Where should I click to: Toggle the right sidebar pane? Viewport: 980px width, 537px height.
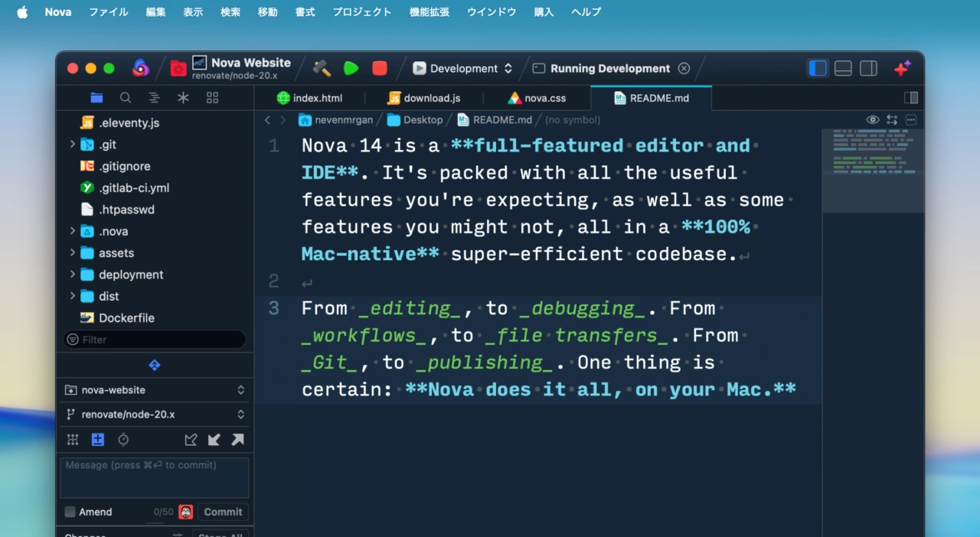868,68
